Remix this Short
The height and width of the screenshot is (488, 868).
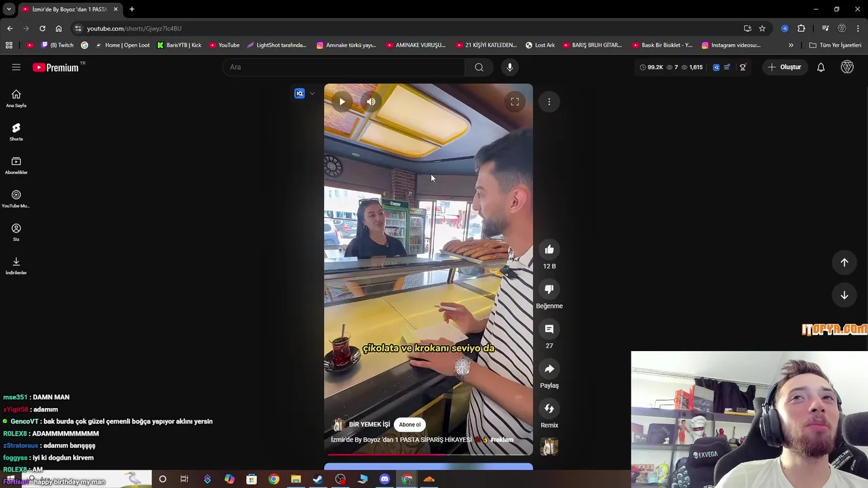pos(549,409)
